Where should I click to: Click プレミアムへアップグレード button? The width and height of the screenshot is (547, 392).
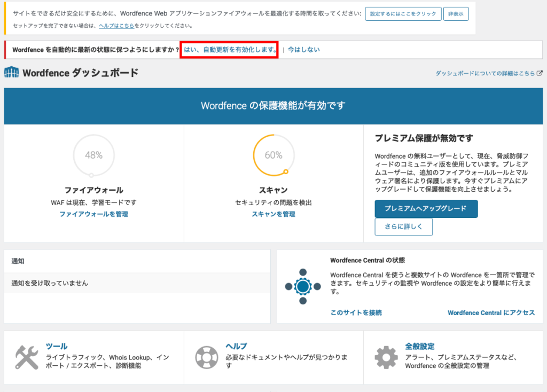point(426,209)
